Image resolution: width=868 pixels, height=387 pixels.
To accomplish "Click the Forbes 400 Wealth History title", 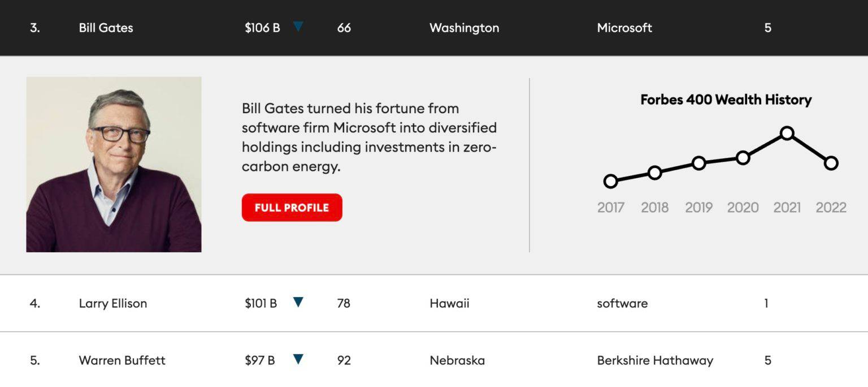I will (x=726, y=100).
